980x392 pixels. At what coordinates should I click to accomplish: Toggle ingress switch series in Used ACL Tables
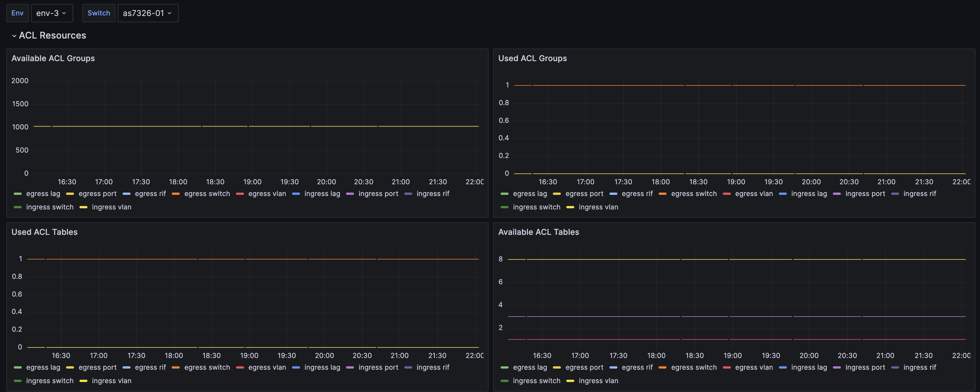click(49, 381)
